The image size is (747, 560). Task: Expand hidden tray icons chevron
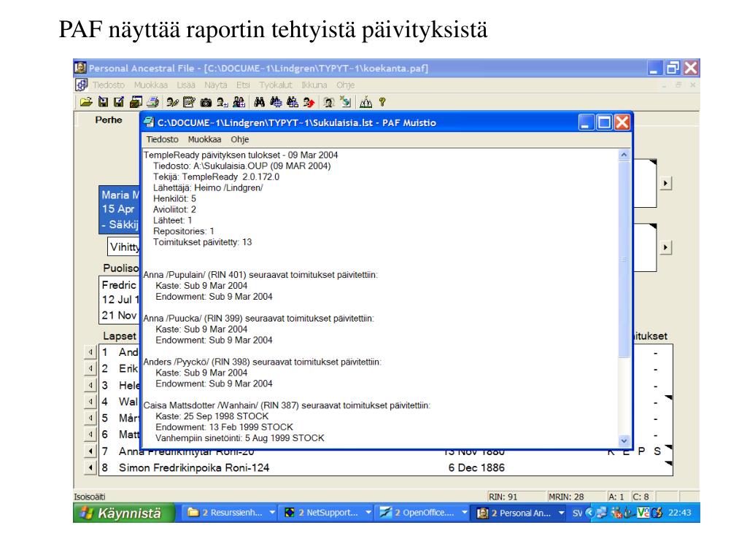coord(589,513)
